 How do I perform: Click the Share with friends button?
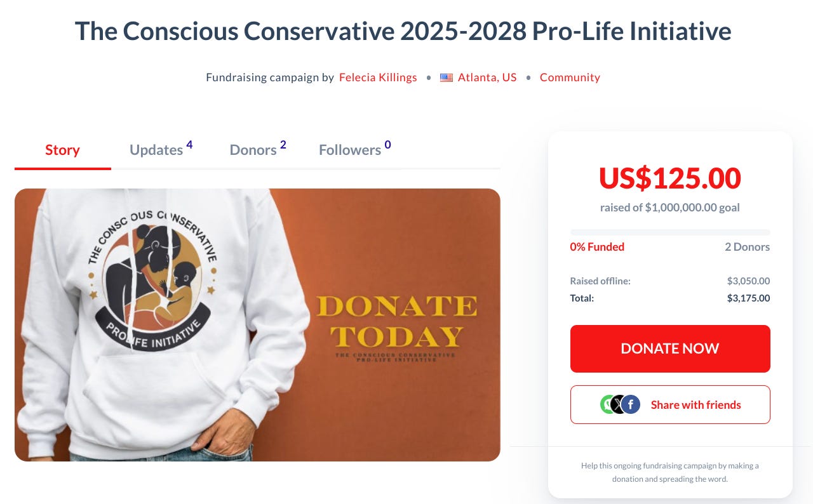coord(670,404)
